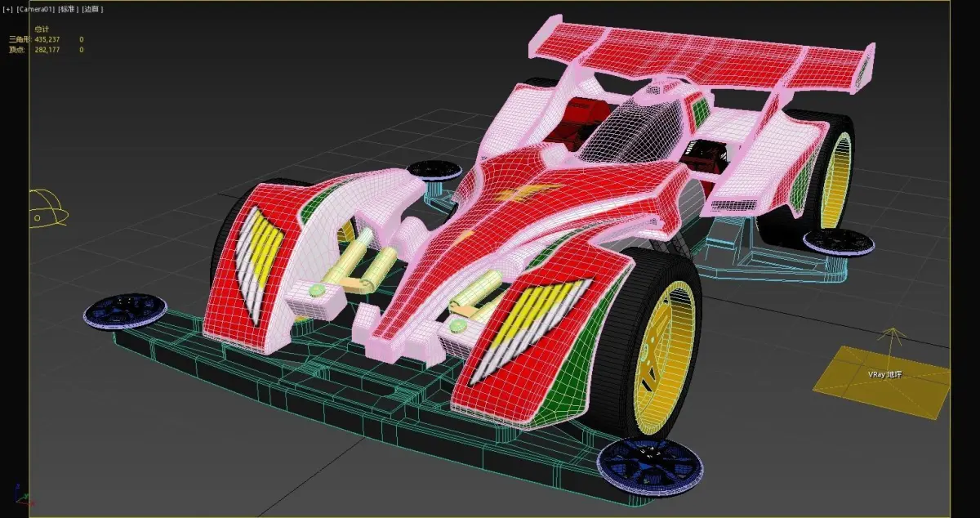Click the 282,177 vertex count statistic
Viewport: 980px width, 518px height.
tap(47, 50)
